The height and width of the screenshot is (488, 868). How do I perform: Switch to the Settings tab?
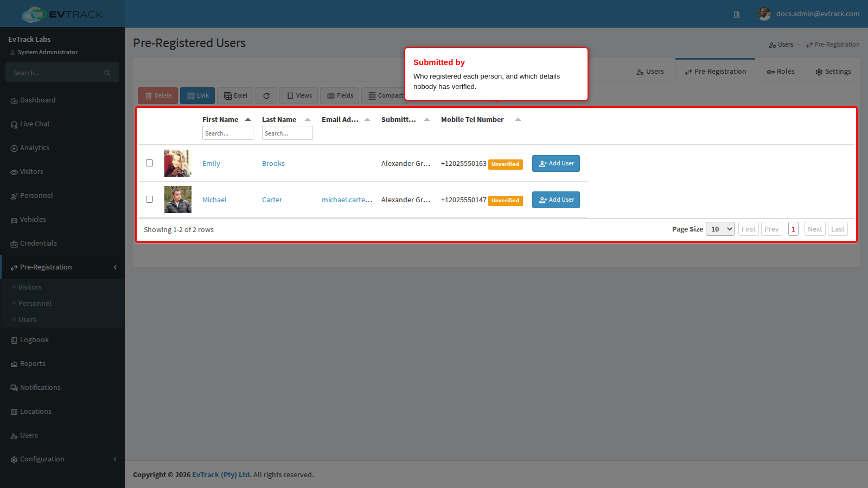(833, 72)
